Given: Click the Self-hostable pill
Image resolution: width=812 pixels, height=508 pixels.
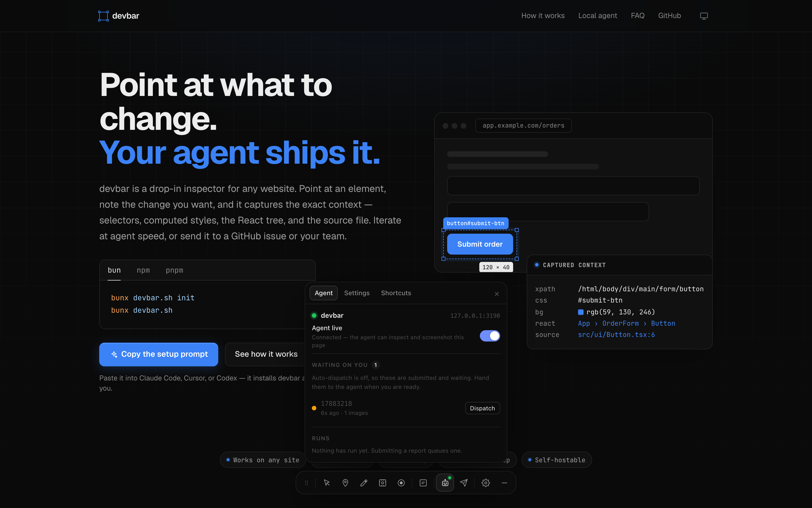Looking at the screenshot, I should click(556, 460).
